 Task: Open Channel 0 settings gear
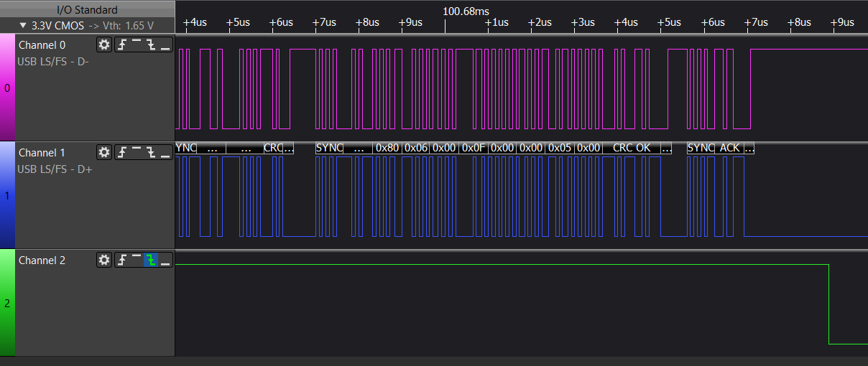tap(104, 44)
